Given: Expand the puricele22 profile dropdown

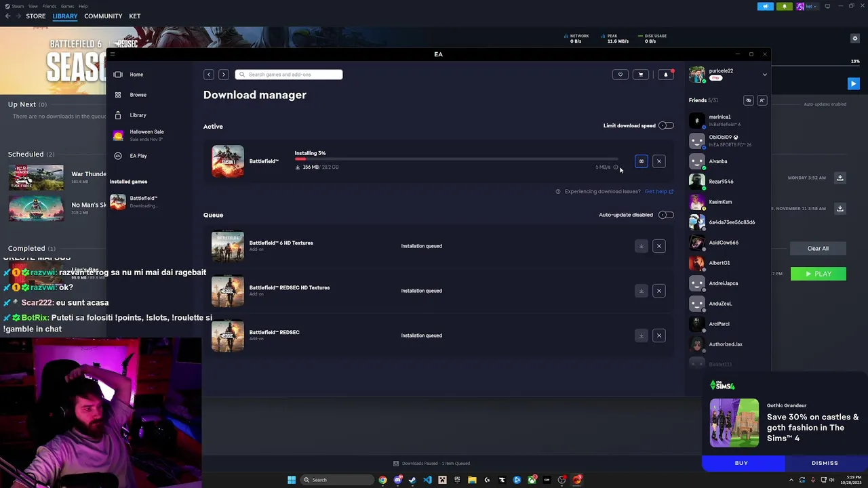Looking at the screenshot, I should [x=765, y=75].
